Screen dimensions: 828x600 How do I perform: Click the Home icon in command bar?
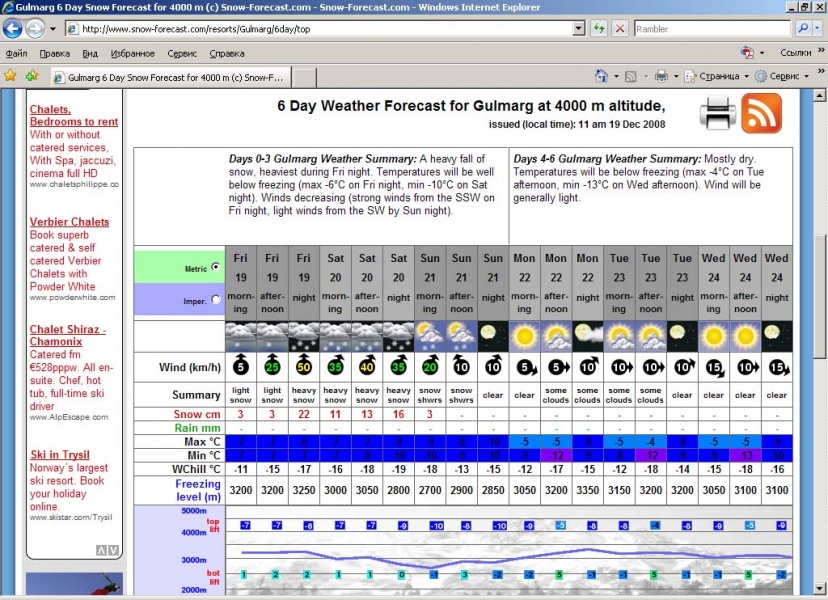(x=601, y=76)
